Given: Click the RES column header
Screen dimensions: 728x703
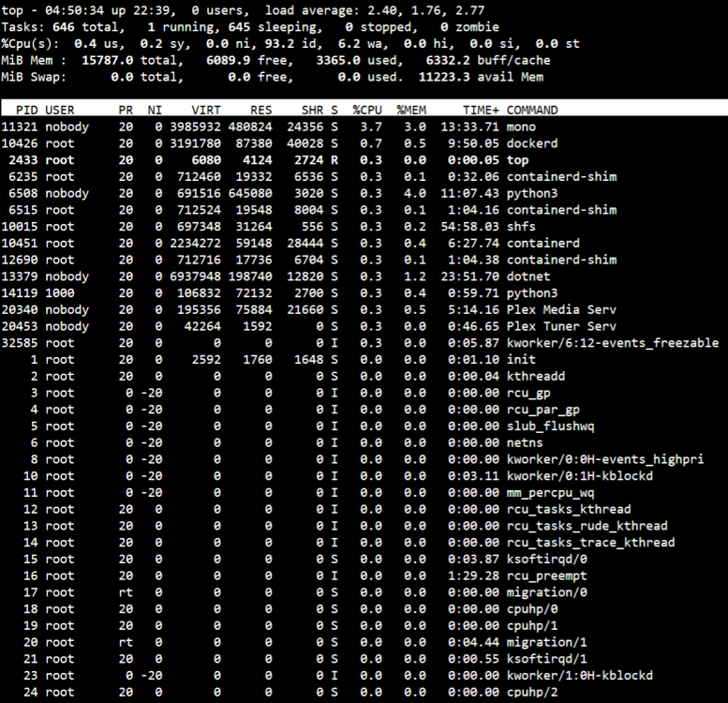Looking at the screenshot, I should (x=260, y=110).
